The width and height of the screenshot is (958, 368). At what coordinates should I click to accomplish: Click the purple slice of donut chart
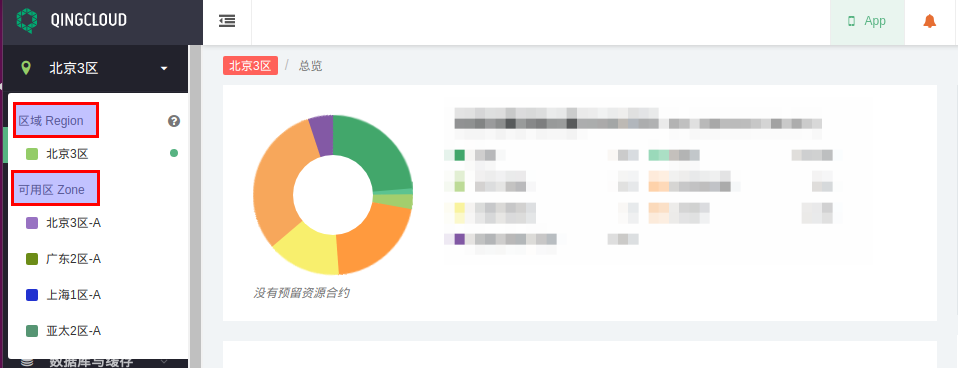click(x=321, y=127)
